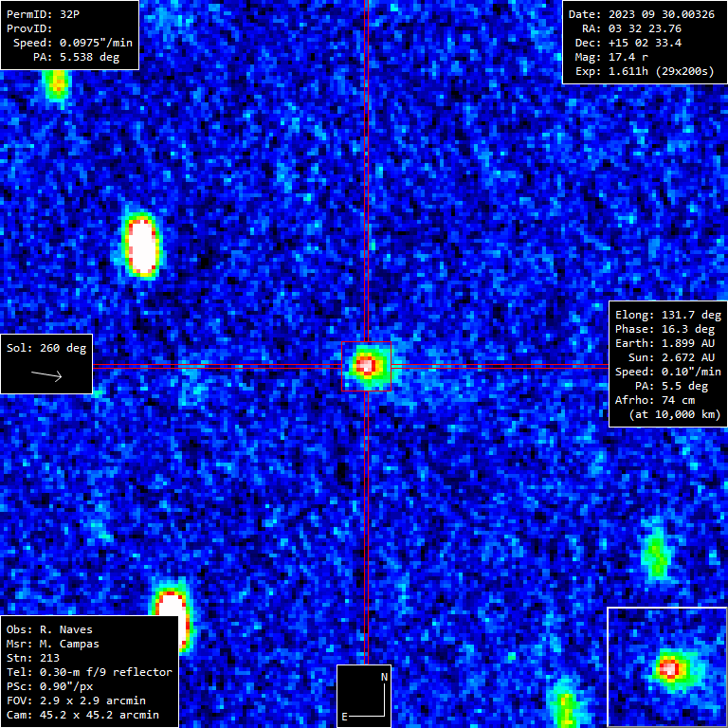Viewport: 728px width, 728px height.
Task: Click the "Tel: 0.30-m f/9 reflector" line
Action: point(89,672)
